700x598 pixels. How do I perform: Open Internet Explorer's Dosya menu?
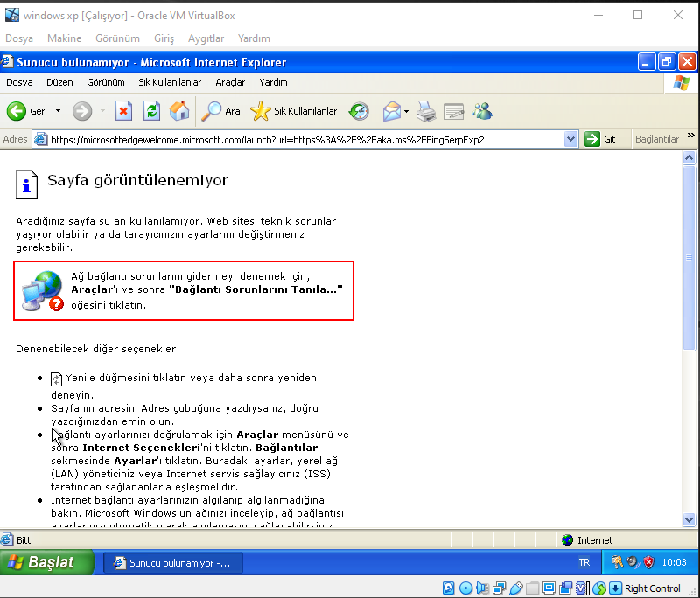point(19,82)
